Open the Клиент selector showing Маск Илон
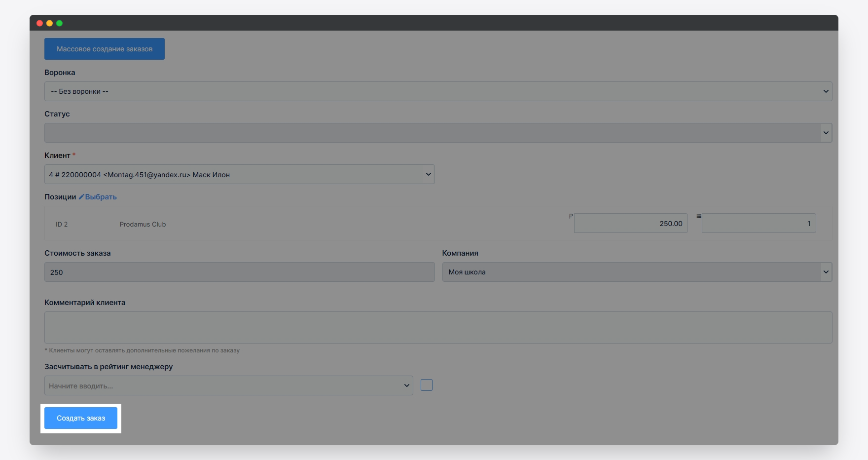The height and width of the screenshot is (460, 868). [x=239, y=174]
